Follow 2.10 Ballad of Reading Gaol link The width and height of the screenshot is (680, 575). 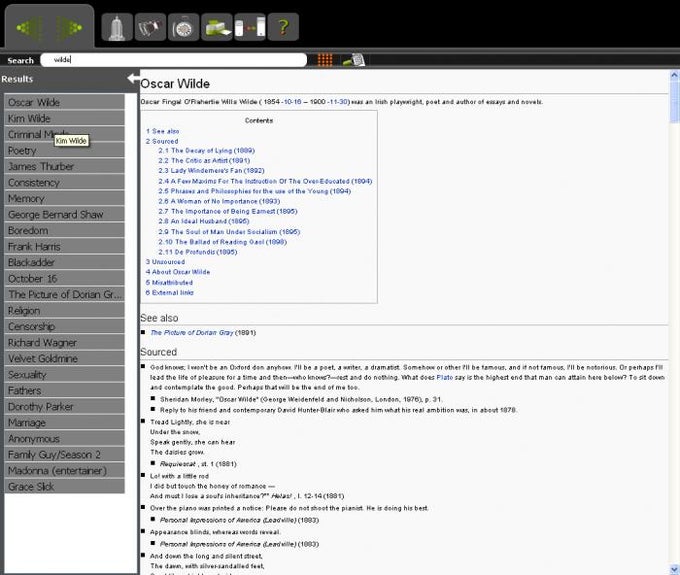[x=222, y=242]
